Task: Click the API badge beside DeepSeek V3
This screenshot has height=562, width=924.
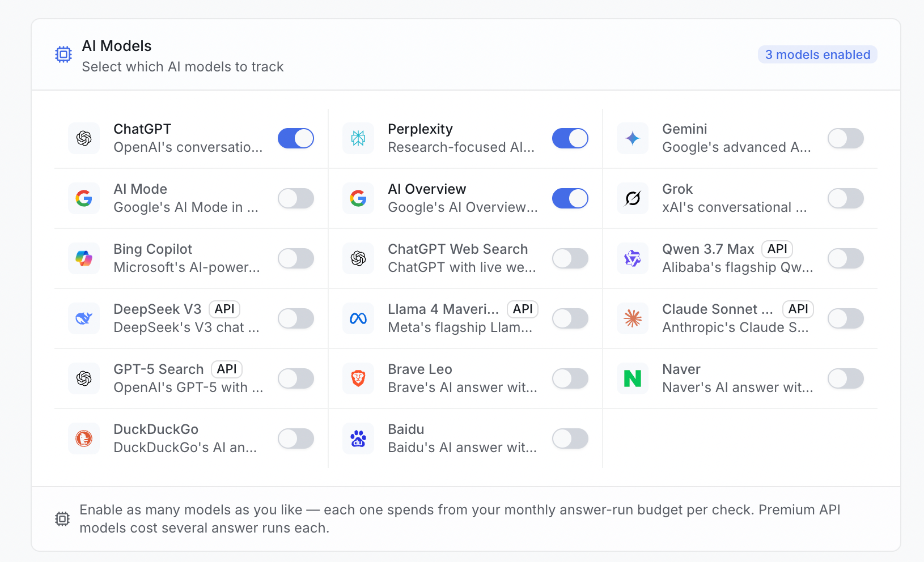Action: click(x=224, y=309)
